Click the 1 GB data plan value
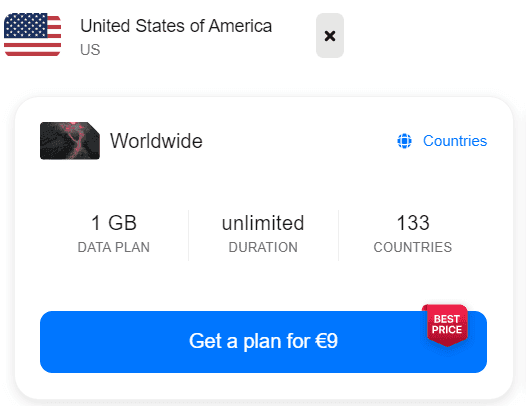Viewport: 526px width, 406px height. pos(114,223)
